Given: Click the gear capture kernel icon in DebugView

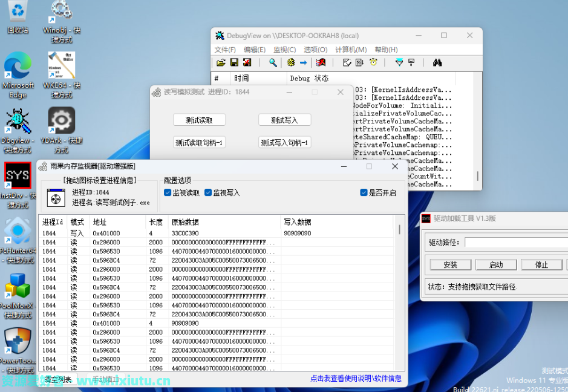Looking at the screenshot, I should click(291, 62).
